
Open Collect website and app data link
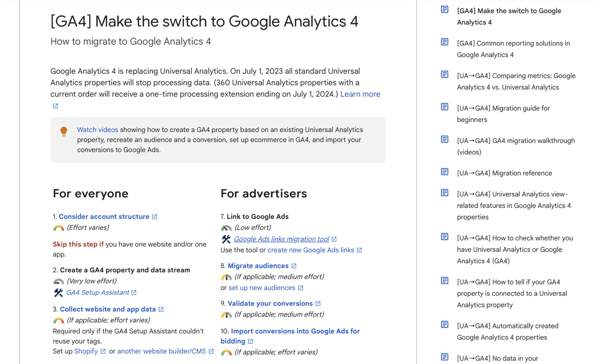pos(108,309)
